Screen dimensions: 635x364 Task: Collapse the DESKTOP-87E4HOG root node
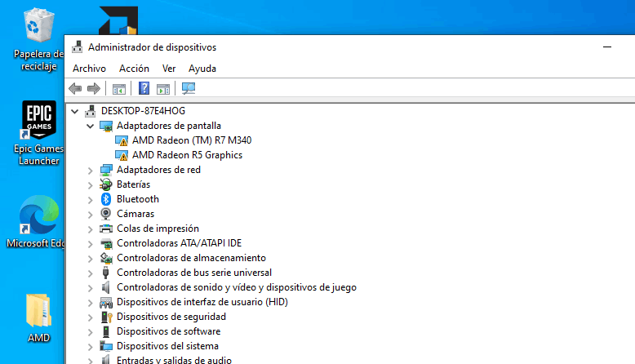point(75,111)
